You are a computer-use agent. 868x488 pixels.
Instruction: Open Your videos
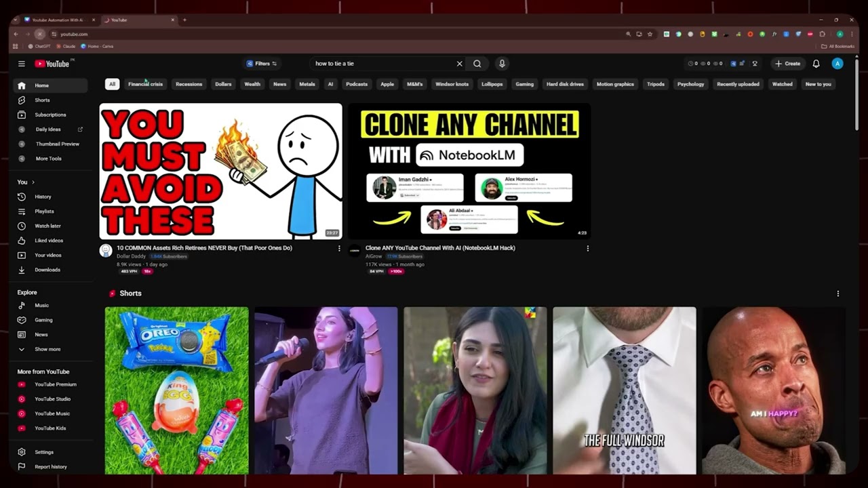pyautogui.click(x=50, y=255)
